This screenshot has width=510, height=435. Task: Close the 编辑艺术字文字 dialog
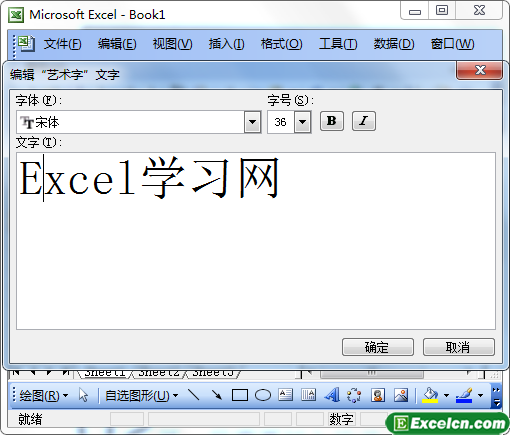479,70
